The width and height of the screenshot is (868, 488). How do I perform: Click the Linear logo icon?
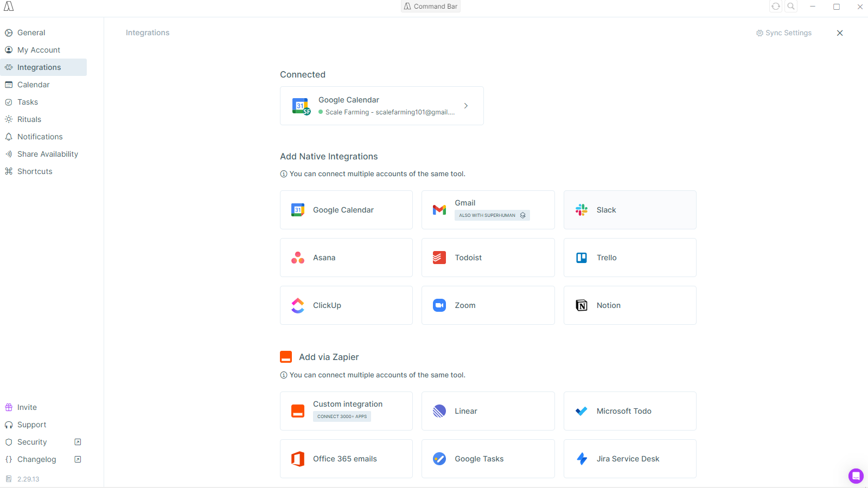[439, 411]
